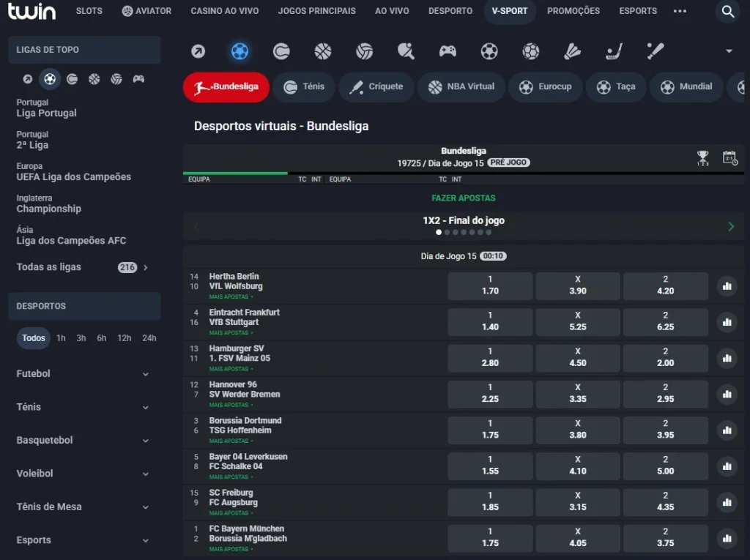Choose the gamepad esports icon in sports bar
Viewport: 750px width, 560px height.
click(448, 51)
